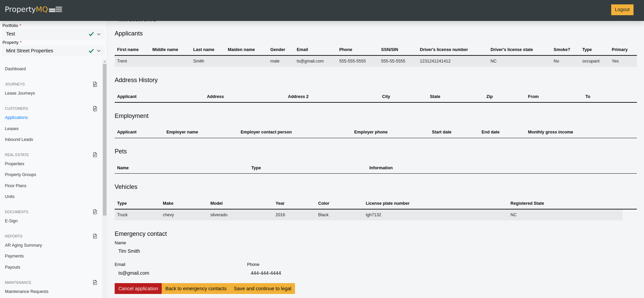This screenshot has width=644, height=298.
Task: Click the document icon beside REPORTS
Action: pyautogui.click(x=95, y=236)
